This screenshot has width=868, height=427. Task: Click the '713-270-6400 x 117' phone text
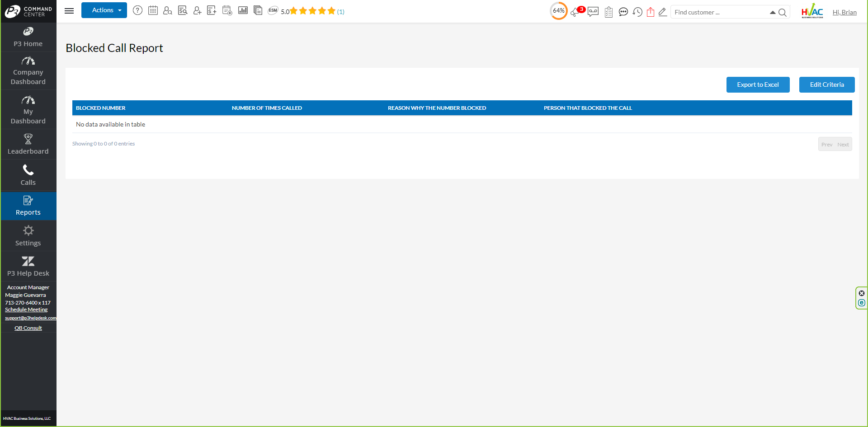pos(28,303)
